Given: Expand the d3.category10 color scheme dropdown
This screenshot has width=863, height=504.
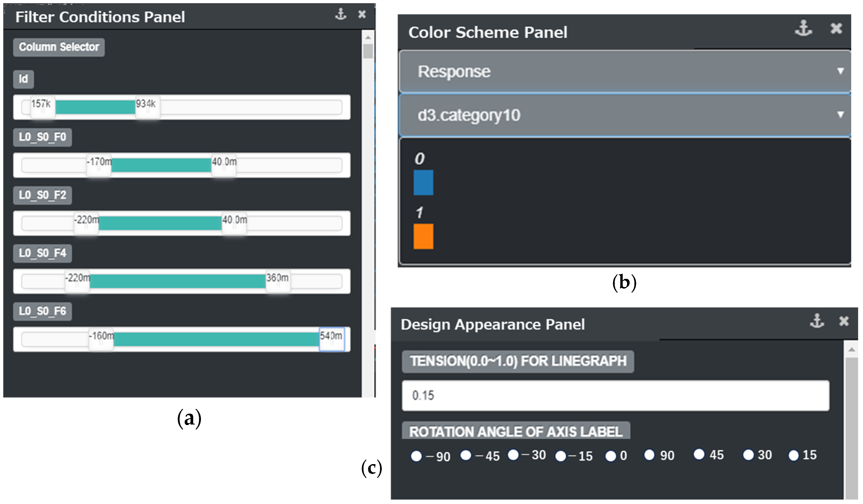Looking at the screenshot, I should click(625, 115).
